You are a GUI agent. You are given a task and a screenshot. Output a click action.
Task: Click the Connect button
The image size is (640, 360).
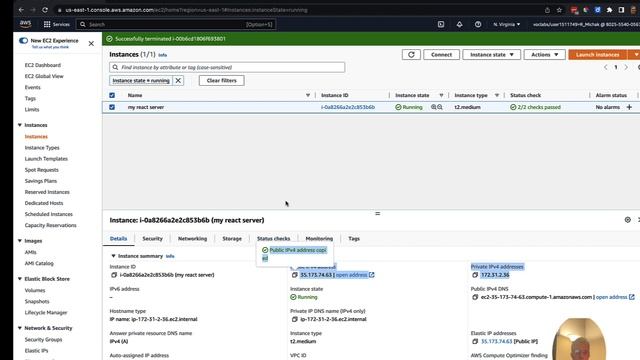tap(441, 55)
